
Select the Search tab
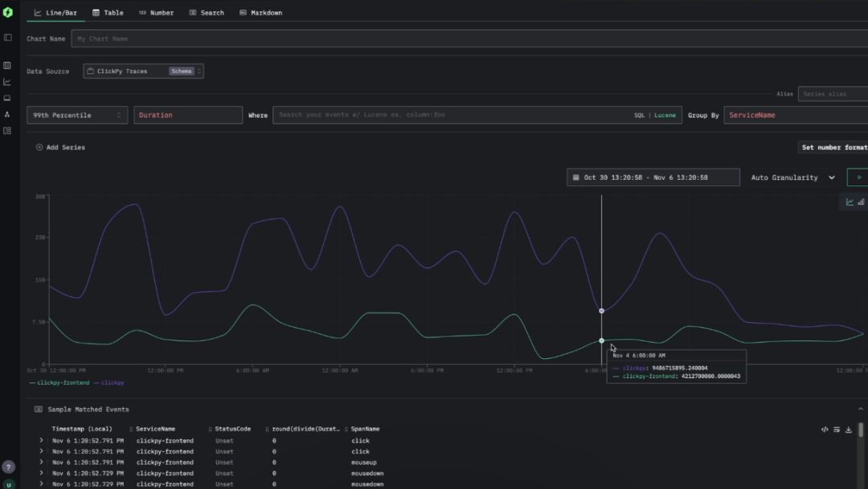tap(207, 12)
